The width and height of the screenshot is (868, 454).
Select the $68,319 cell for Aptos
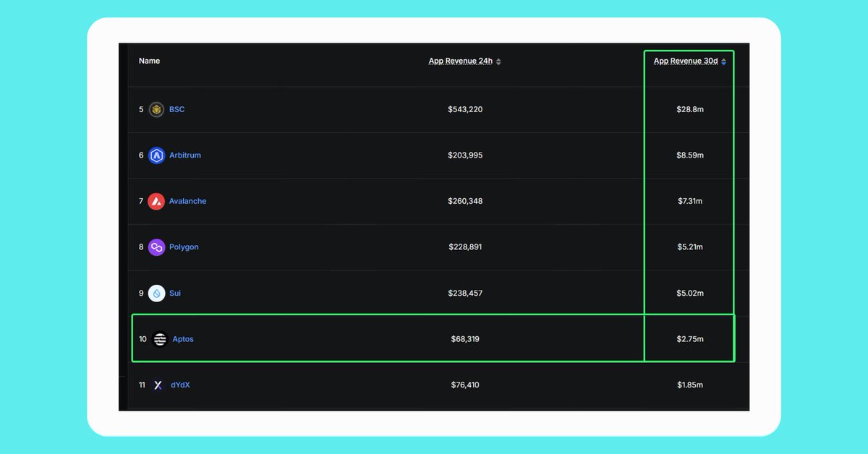click(x=465, y=339)
